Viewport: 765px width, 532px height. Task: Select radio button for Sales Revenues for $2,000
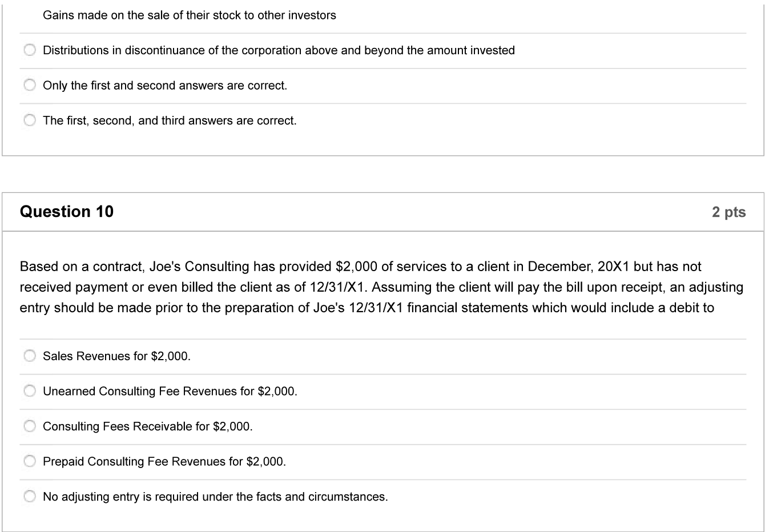click(30, 356)
